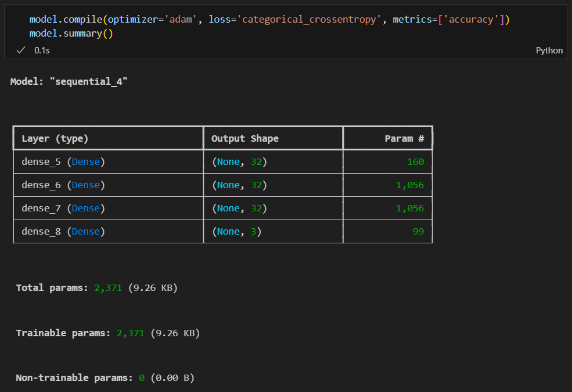The width and height of the screenshot is (572, 392).
Task: Open the Python language mode selector
Action: [549, 51]
